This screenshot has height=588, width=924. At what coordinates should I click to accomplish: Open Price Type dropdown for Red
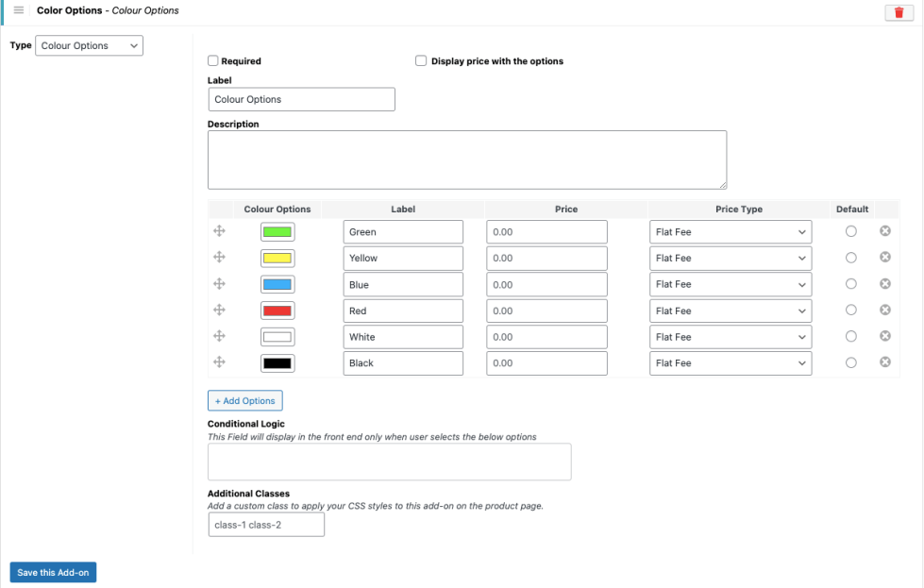click(731, 311)
